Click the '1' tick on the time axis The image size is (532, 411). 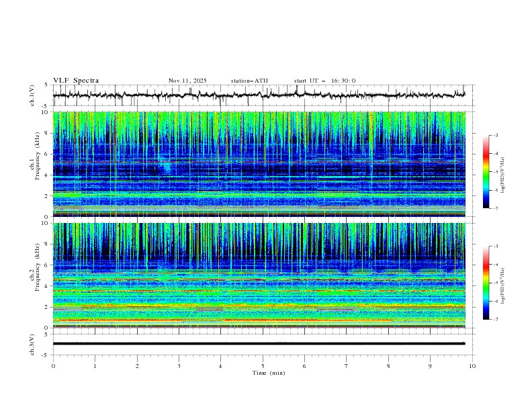pyautogui.click(x=95, y=366)
